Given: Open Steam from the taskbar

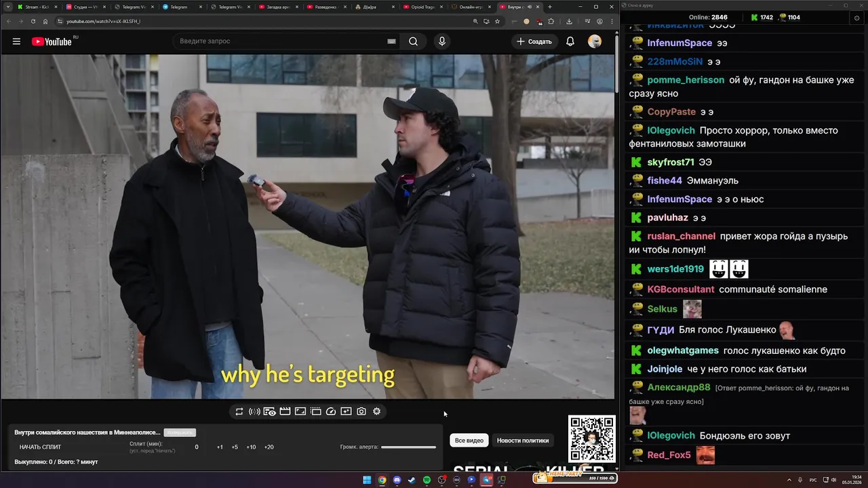Looking at the screenshot, I should coord(412,480).
